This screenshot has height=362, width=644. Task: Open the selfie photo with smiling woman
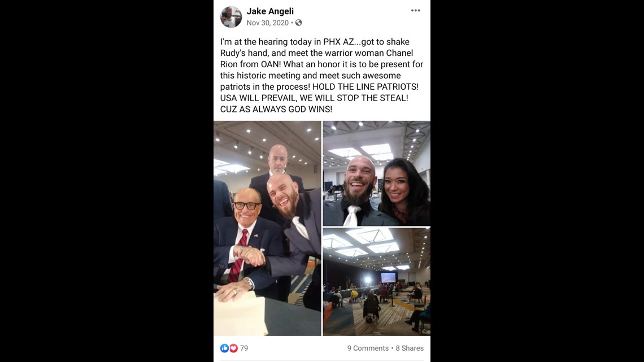point(377,173)
